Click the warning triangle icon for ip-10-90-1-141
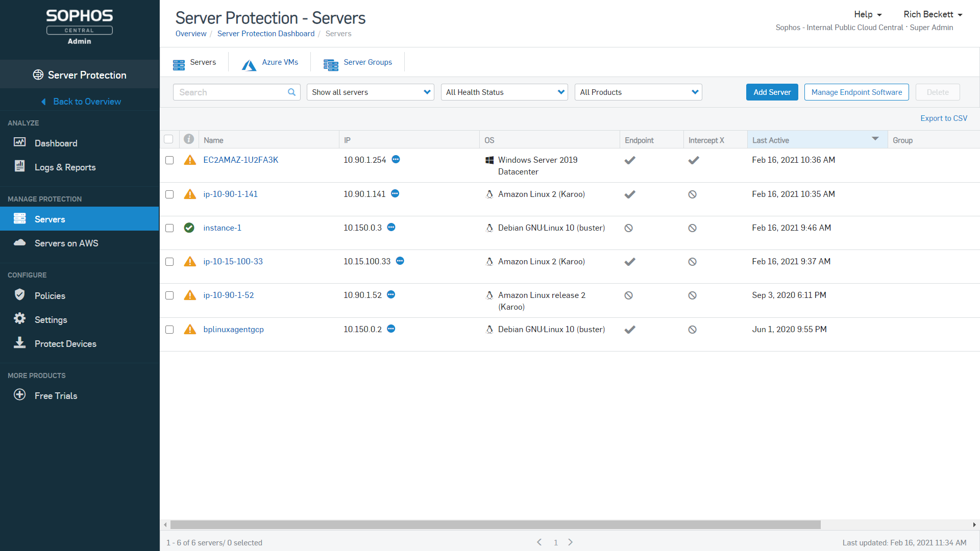 pyautogui.click(x=190, y=194)
